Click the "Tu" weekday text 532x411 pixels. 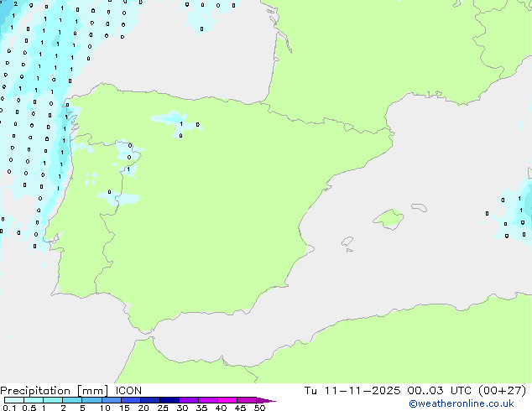pos(310,391)
